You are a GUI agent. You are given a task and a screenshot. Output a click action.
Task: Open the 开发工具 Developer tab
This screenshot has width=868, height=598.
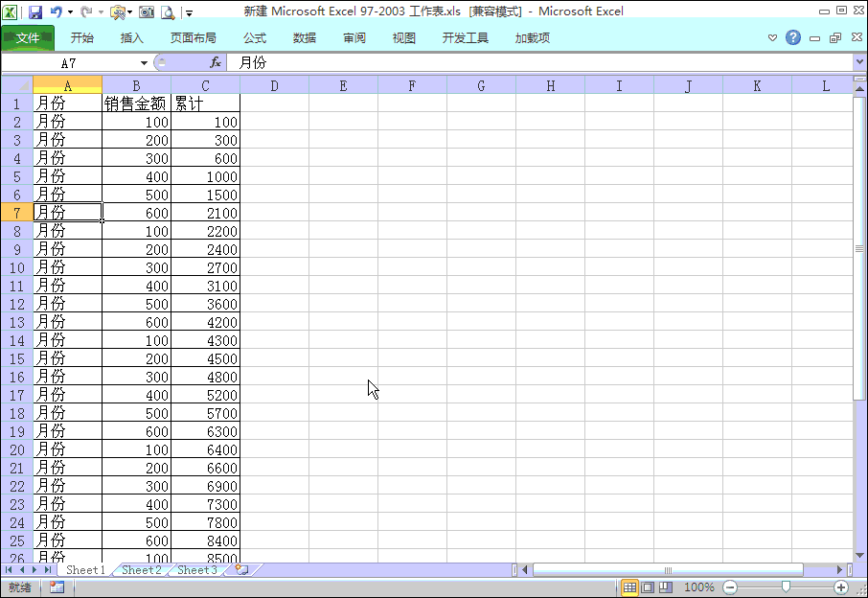(465, 37)
